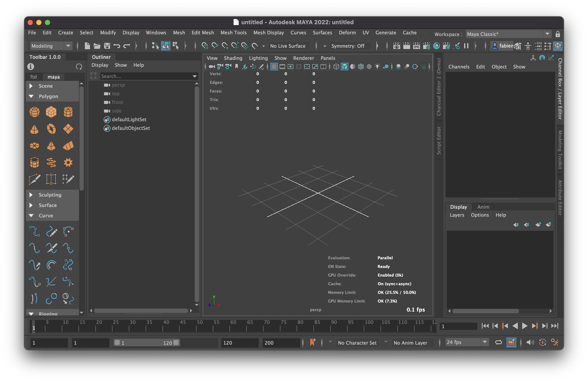Play the animation forwards
This screenshot has width=588, height=382.
pos(525,326)
